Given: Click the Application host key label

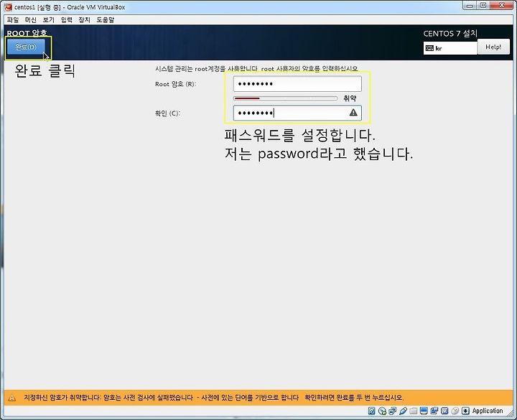Looking at the screenshot, I should coord(488,411).
